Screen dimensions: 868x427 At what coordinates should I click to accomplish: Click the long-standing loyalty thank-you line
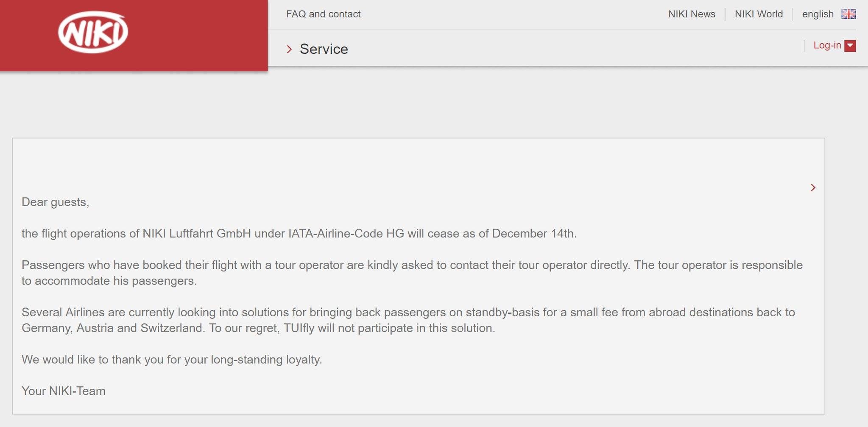pos(172,360)
